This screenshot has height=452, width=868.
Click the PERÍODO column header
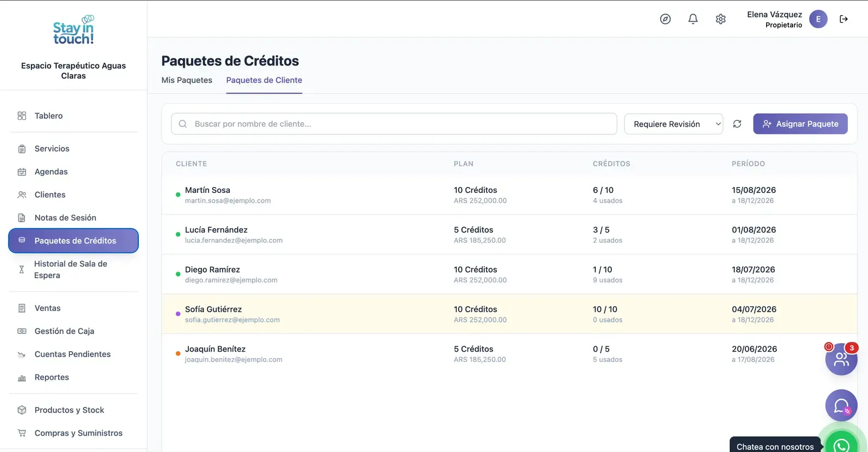pyautogui.click(x=748, y=164)
